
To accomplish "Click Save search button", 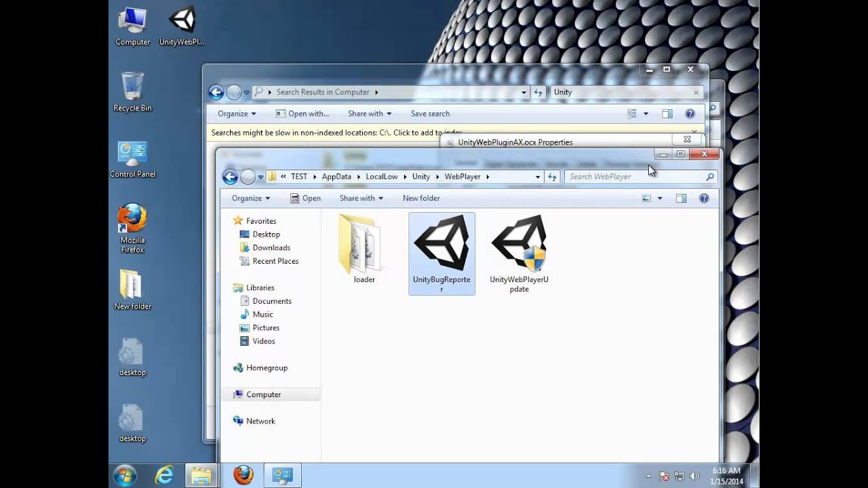I will click(430, 114).
